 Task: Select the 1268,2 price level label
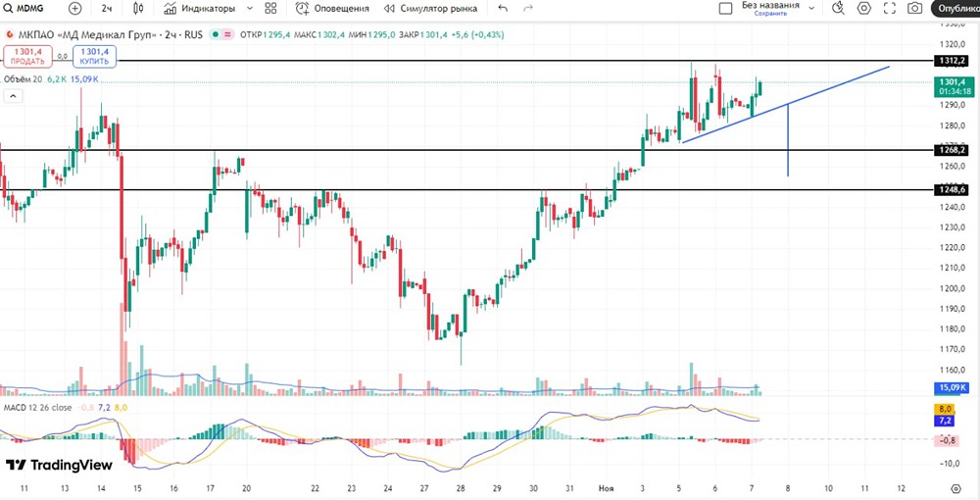951,150
